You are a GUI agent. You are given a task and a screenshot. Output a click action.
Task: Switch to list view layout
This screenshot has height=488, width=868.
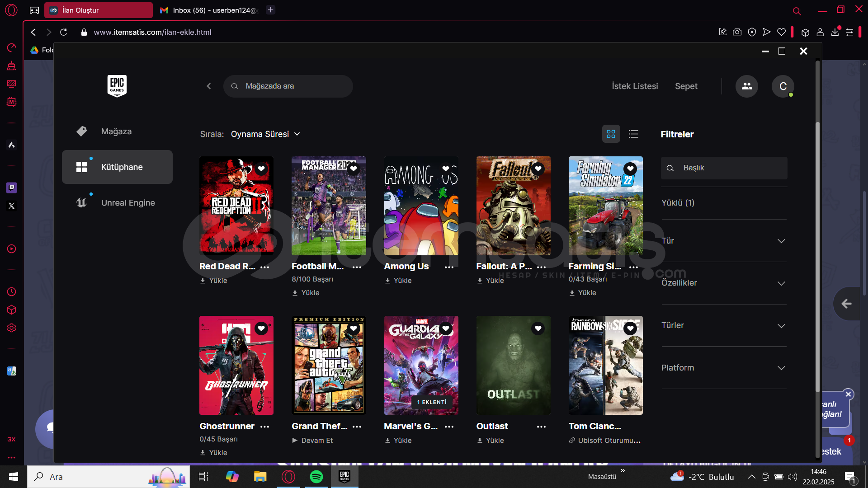click(633, 134)
